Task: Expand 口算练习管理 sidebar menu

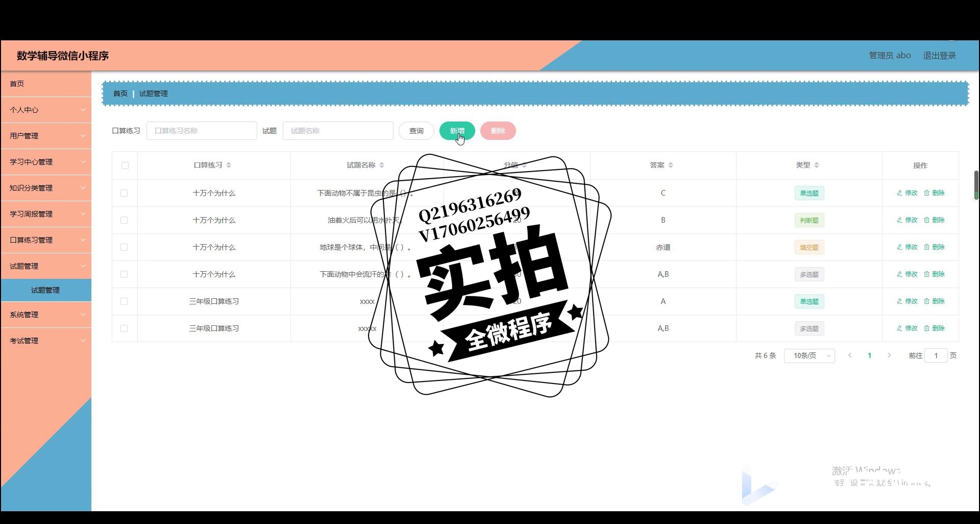Action: [x=46, y=240]
